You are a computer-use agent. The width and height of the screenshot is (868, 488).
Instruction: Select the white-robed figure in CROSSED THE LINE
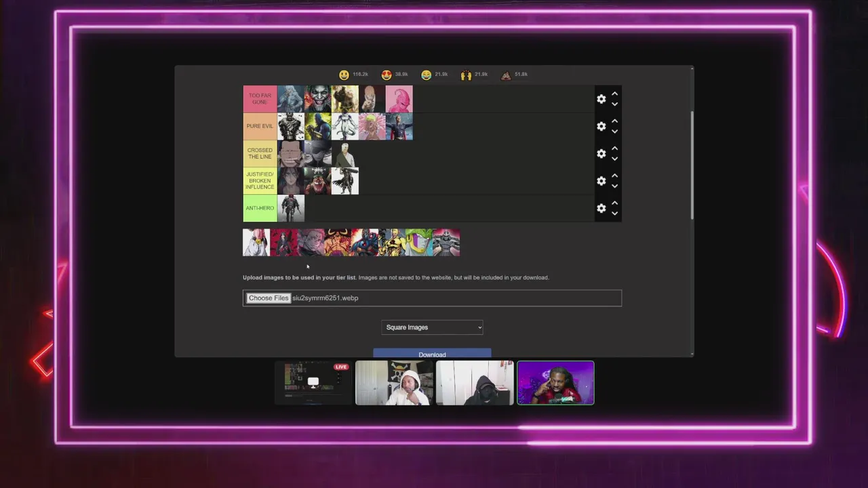tap(345, 154)
